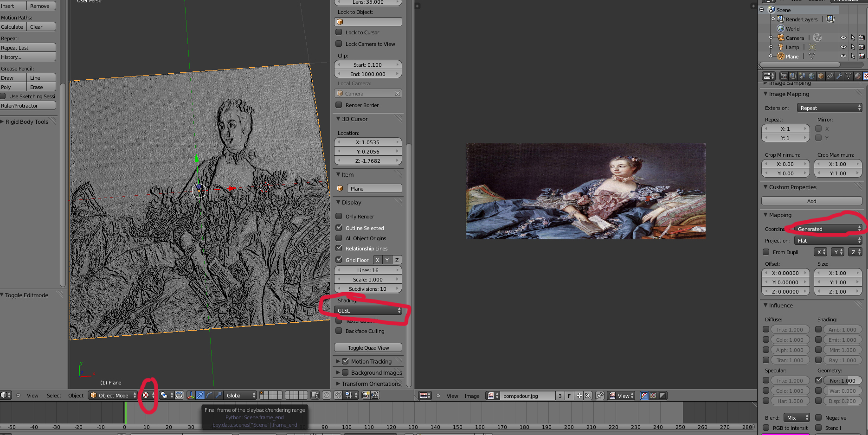Click the Nor influence value slider
The width and height of the screenshot is (868, 435).
(842, 381)
